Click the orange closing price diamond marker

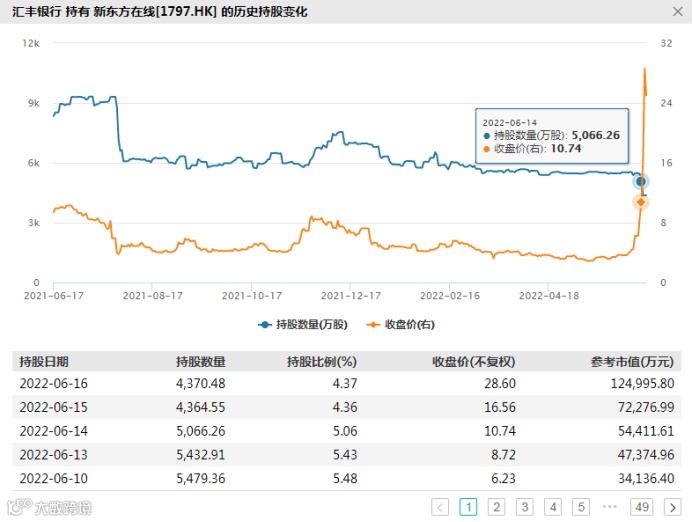pyautogui.click(x=640, y=202)
